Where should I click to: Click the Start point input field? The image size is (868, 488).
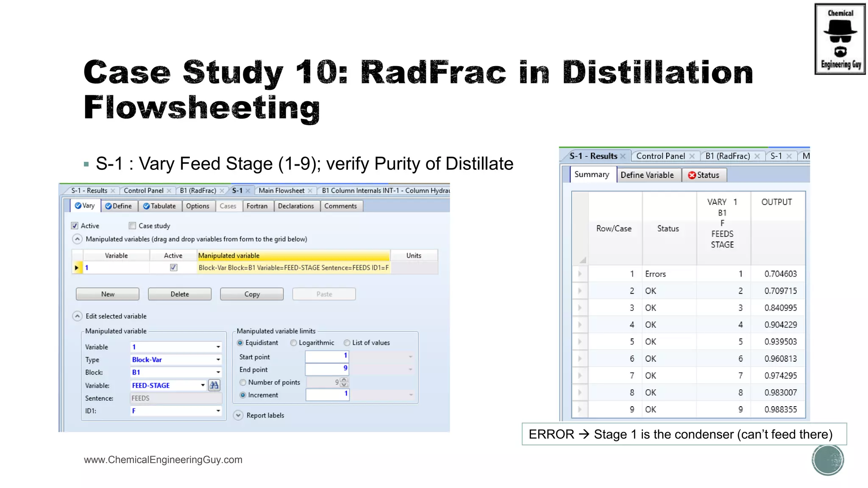click(x=327, y=357)
